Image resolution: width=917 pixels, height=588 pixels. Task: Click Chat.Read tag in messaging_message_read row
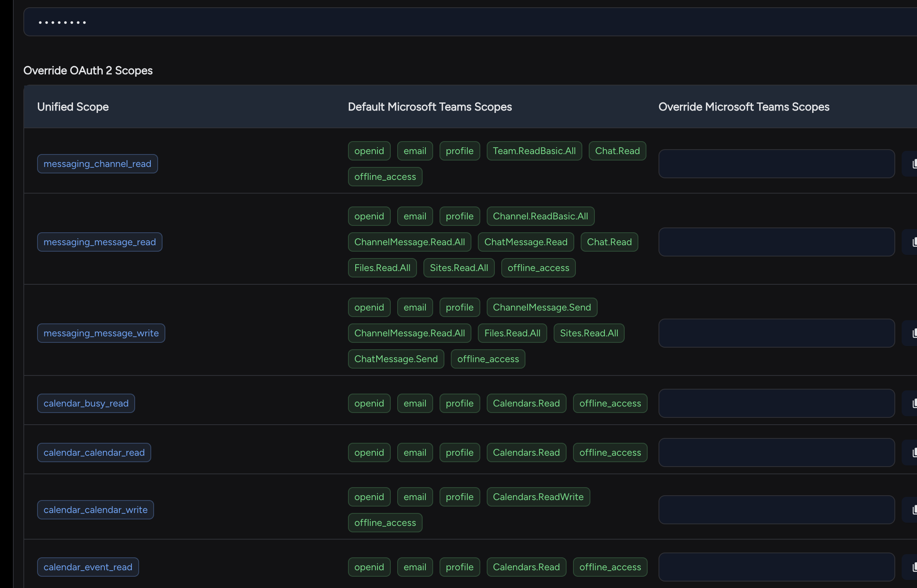point(609,242)
